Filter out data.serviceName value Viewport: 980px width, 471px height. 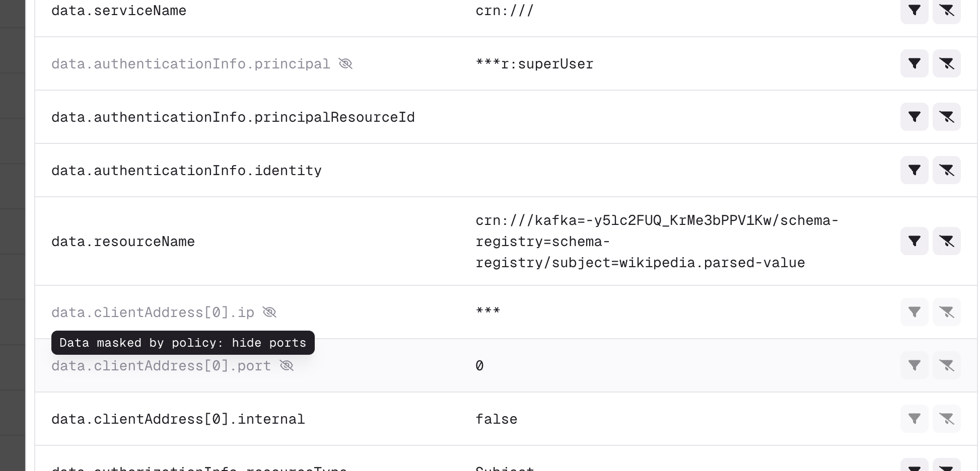(946, 11)
